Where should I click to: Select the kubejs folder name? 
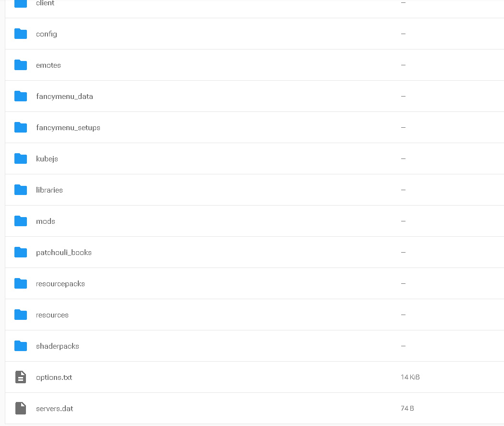(x=47, y=159)
